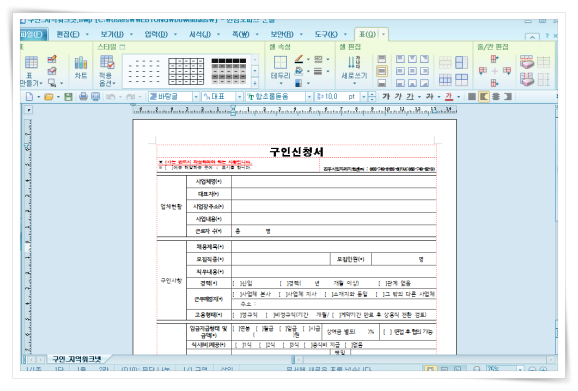This screenshot has height=391, width=578.
Task: Select the 구인_지역워크넷 document tab
Action: (77, 359)
